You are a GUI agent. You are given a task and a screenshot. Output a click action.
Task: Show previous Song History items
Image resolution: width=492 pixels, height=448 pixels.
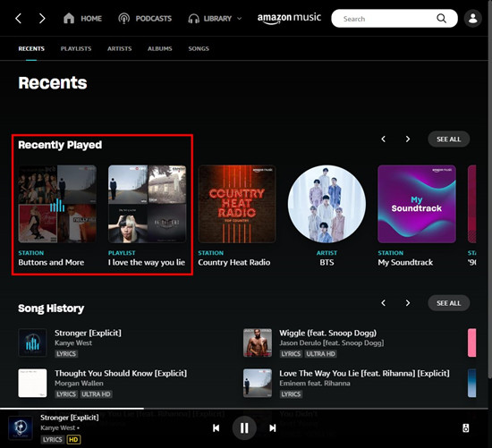click(383, 303)
